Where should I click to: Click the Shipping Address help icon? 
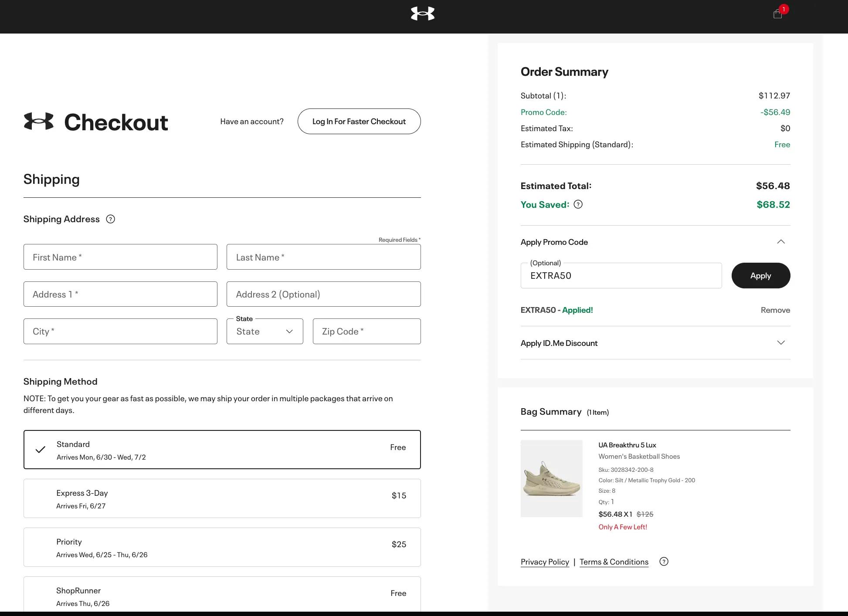pyautogui.click(x=111, y=219)
